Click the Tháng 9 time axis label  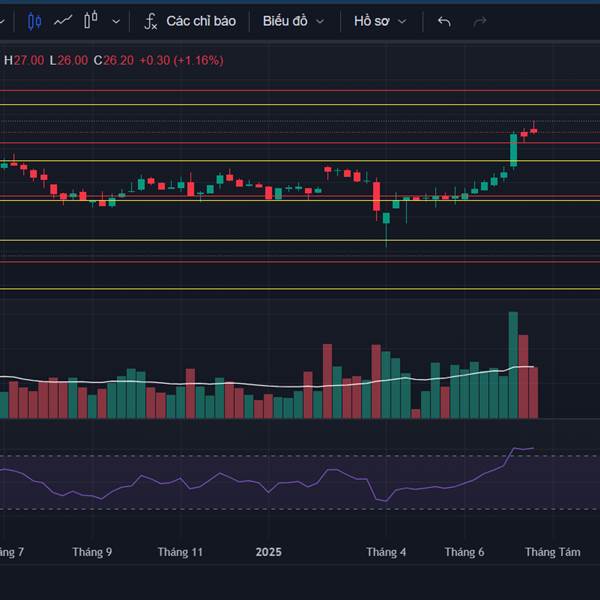coord(92,552)
